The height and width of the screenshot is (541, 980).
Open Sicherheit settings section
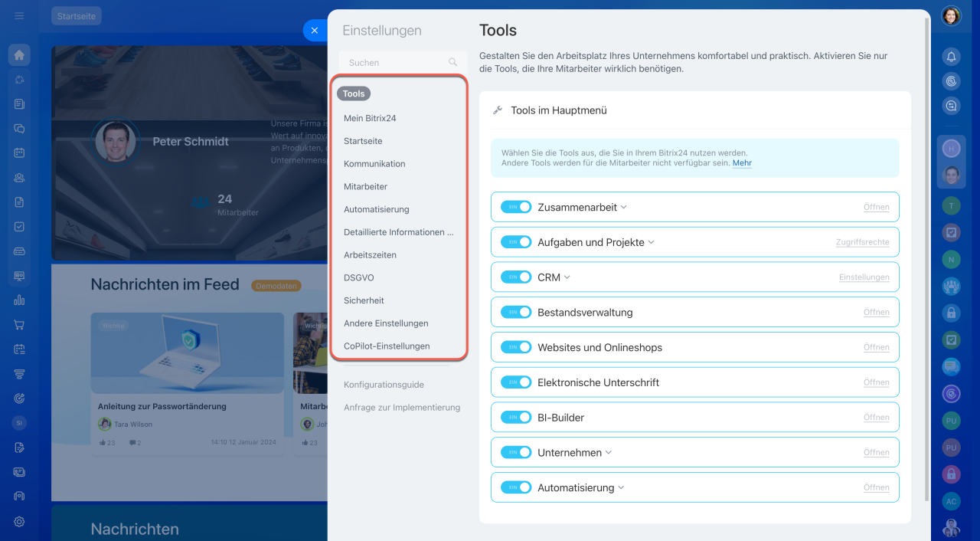point(364,301)
